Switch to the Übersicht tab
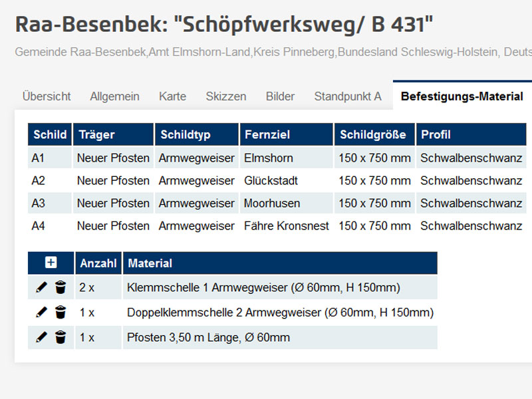 coord(47,96)
